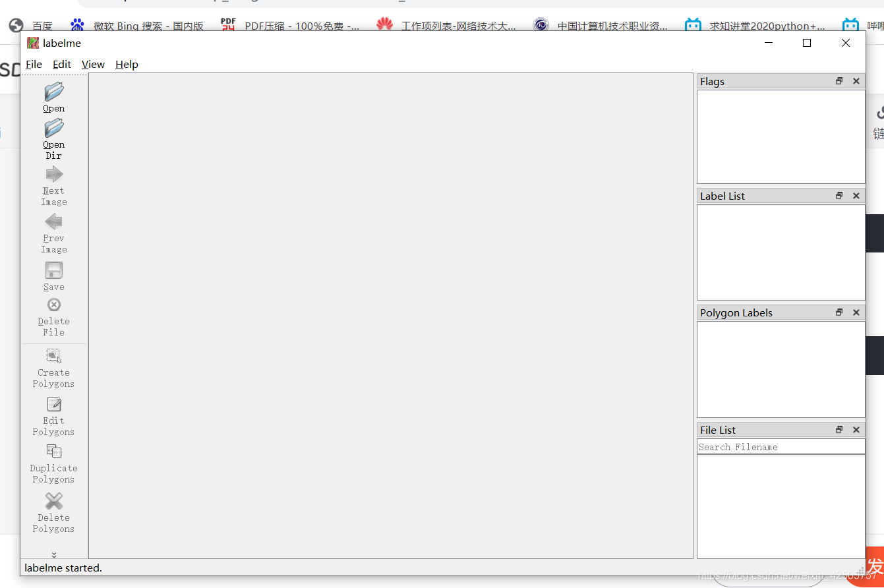Select the Edit Polygons tool

[54, 417]
